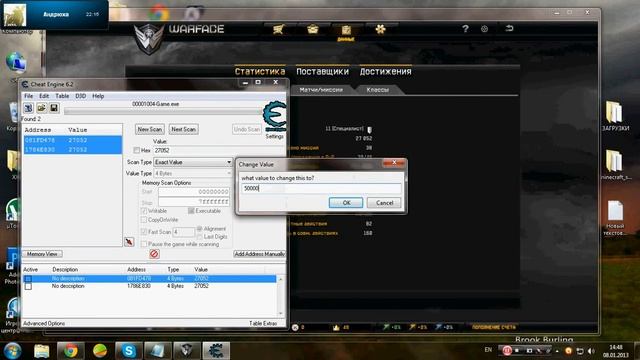Click the scan Value input field
This screenshot has height=360, width=640.
click(x=219, y=150)
